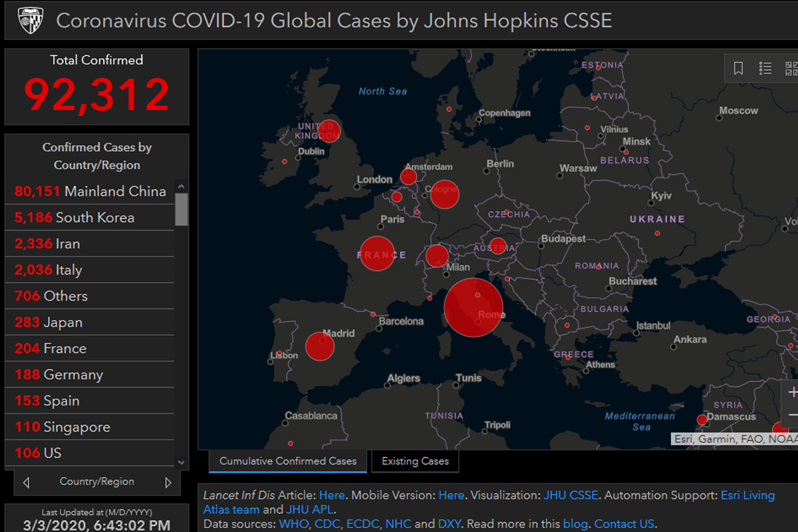Switch to Existing Cases tab
This screenshot has width=798, height=532.
tap(415, 461)
